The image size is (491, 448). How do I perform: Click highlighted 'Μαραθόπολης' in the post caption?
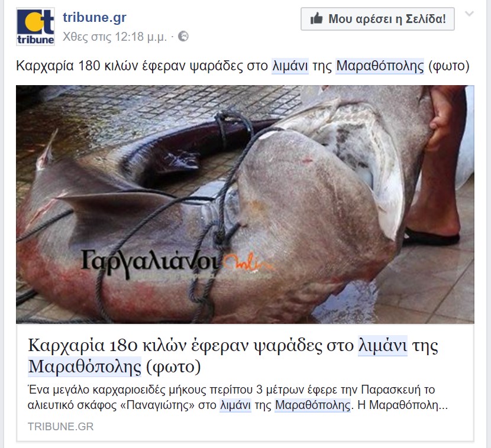coord(380,66)
